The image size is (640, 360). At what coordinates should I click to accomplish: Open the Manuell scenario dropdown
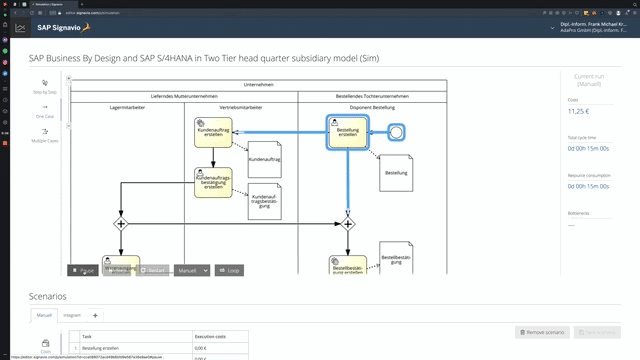tap(192, 270)
